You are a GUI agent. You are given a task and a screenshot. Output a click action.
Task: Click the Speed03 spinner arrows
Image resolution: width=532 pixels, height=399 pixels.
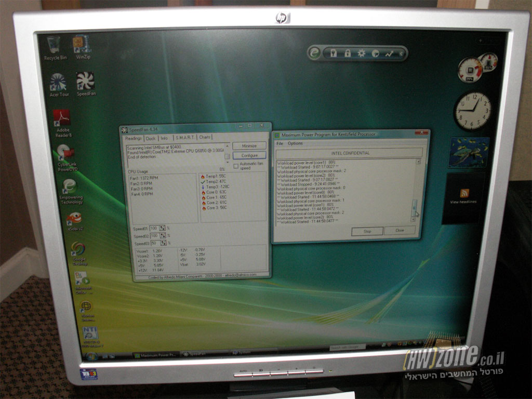164,243
